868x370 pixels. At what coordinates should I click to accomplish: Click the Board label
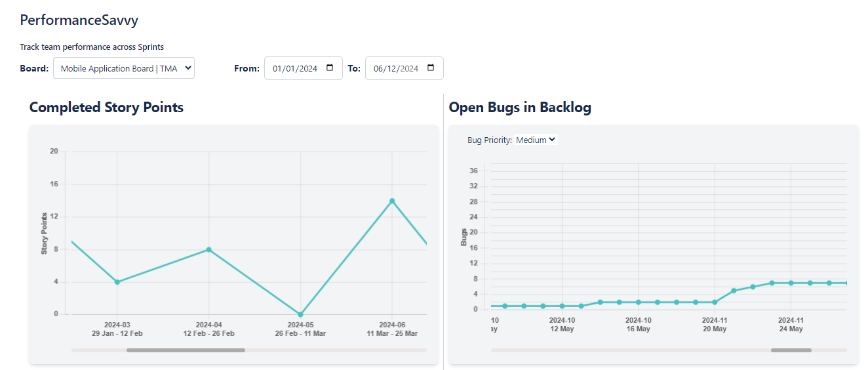point(34,68)
